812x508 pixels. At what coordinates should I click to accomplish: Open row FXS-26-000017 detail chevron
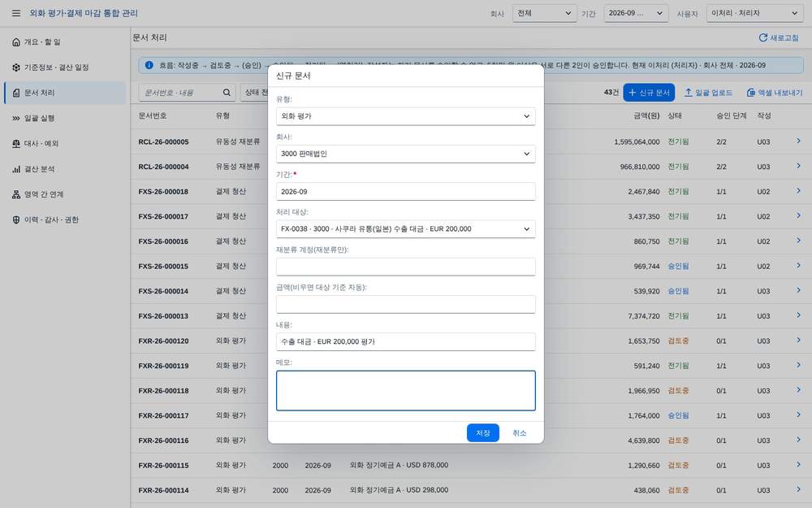tap(798, 215)
